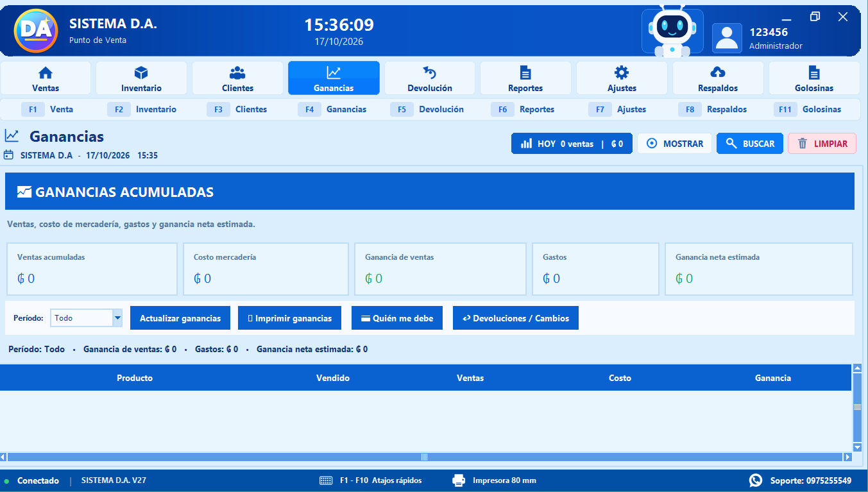
Task: Click the printer icon in status bar
Action: pyautogui.click(x=459, y=480)
